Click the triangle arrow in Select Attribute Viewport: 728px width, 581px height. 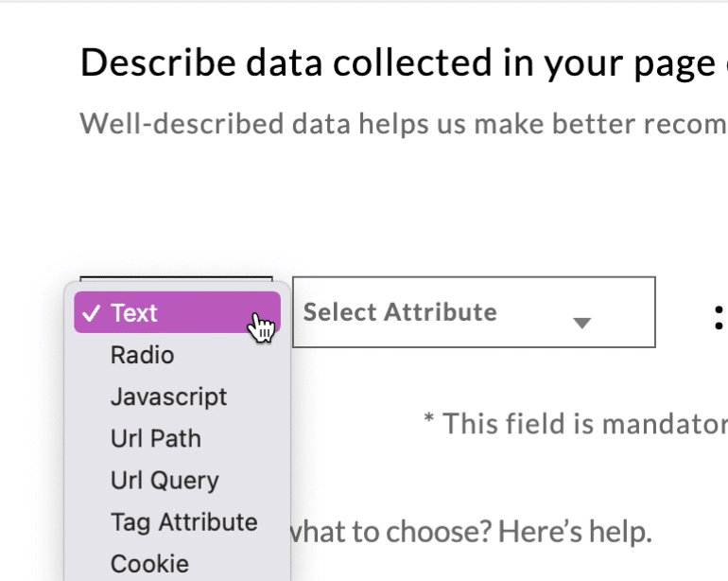tap(582, 323)
